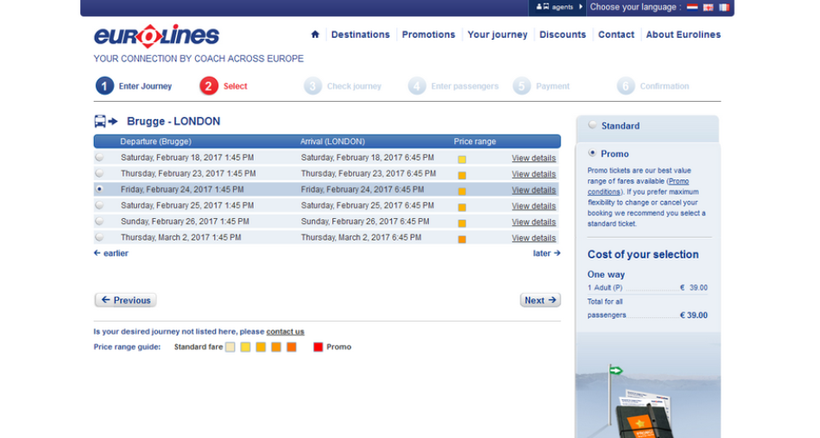Viewport: 820px width, 438px height.
Task: Continue with the Next button
Action: (540, 300)
